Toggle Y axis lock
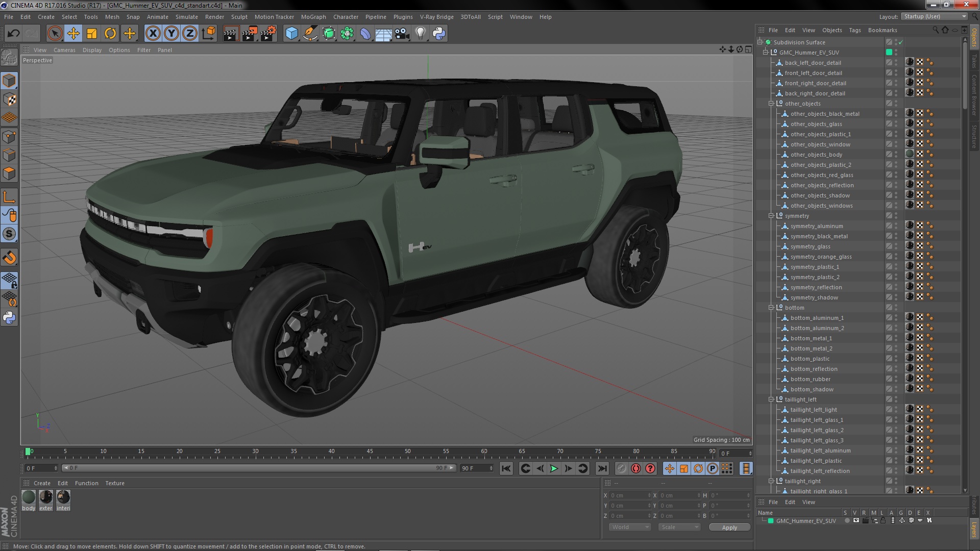980x551 pixels. click(171, 34)
